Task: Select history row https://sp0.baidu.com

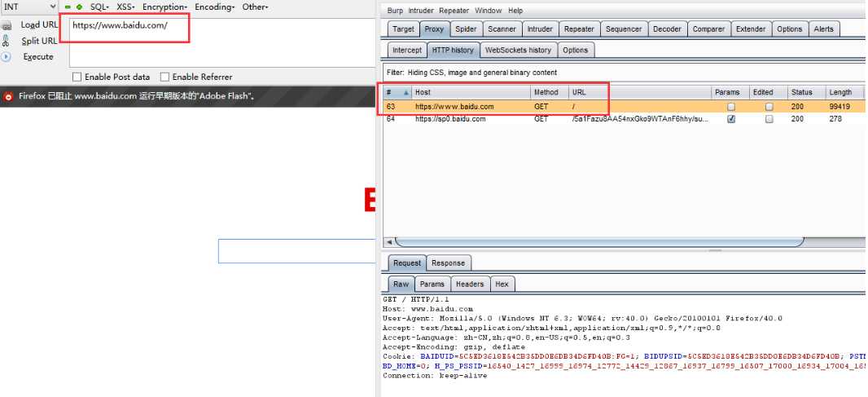Action: 624,119
